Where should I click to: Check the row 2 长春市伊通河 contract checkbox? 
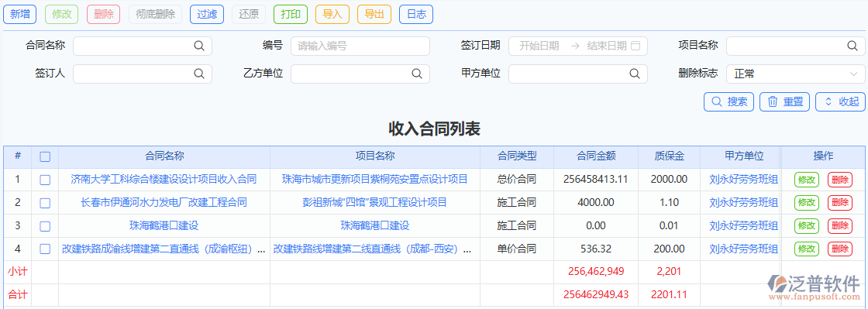[46, 203]
